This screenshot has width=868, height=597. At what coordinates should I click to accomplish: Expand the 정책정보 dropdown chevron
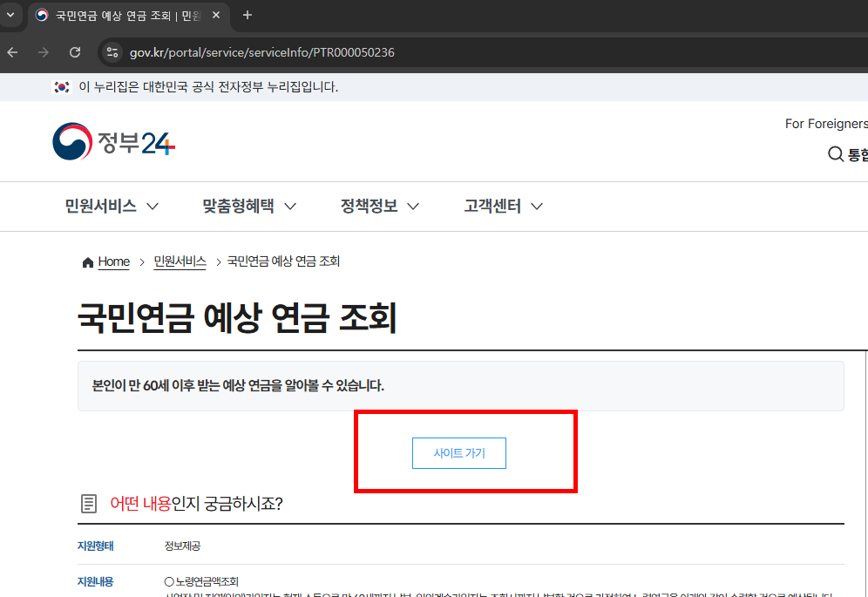(414, 207)
